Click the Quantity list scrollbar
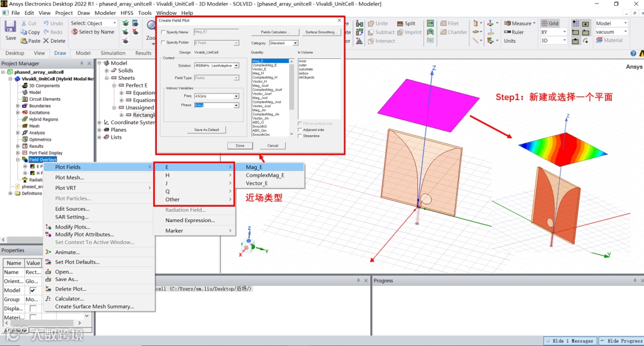The height and width of the screenshot is (346, 644). (x=292, y=98)
